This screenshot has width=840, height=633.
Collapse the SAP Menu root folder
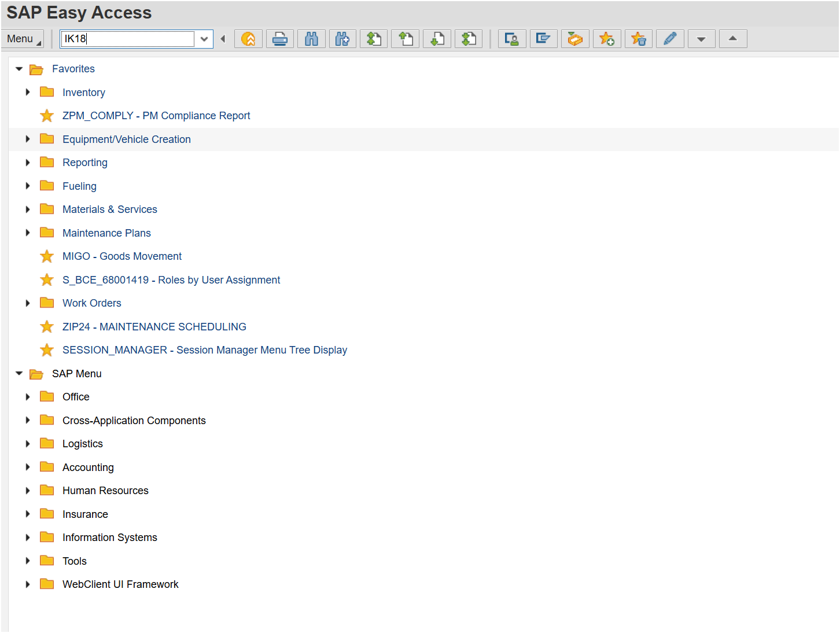pos(19,374)
